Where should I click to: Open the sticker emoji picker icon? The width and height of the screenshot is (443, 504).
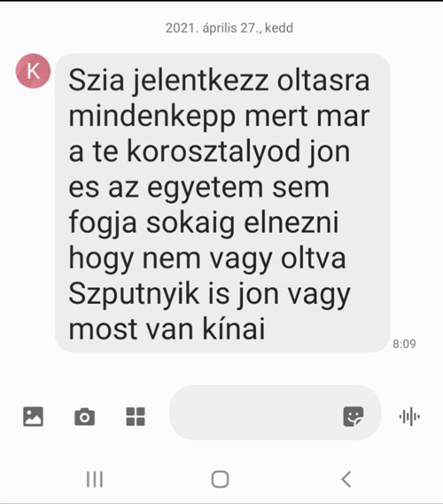coord(354,416)
